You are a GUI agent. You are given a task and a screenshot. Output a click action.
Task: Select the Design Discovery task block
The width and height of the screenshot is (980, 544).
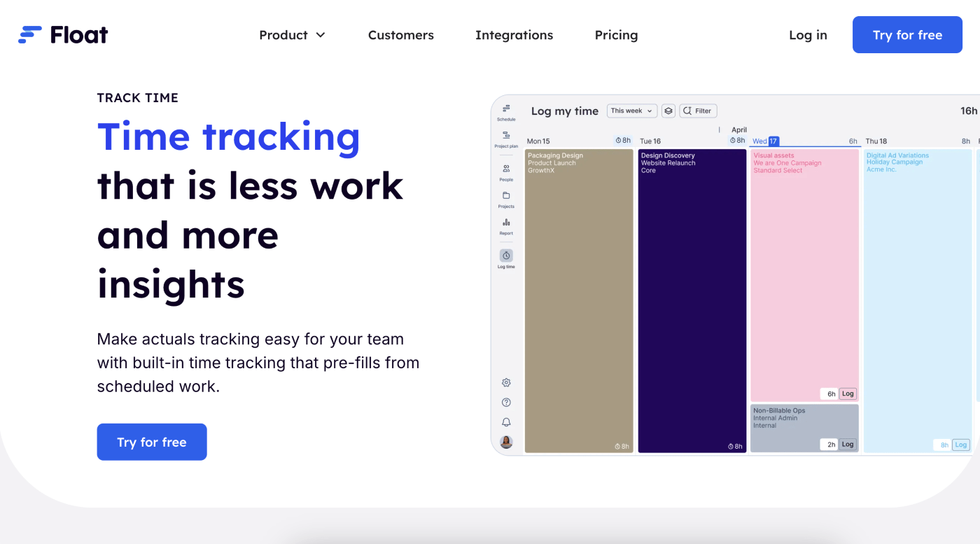[692, 301]
